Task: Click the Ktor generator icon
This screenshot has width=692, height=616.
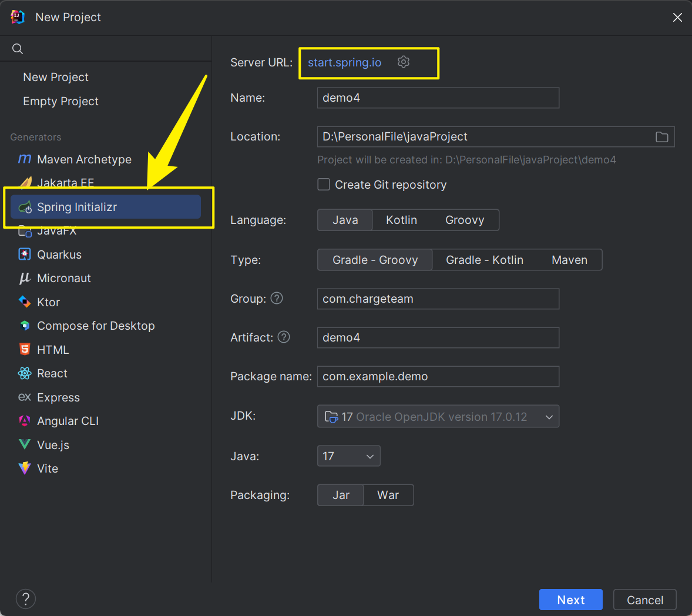Action: pyautogui.click(x=25, y=302)
